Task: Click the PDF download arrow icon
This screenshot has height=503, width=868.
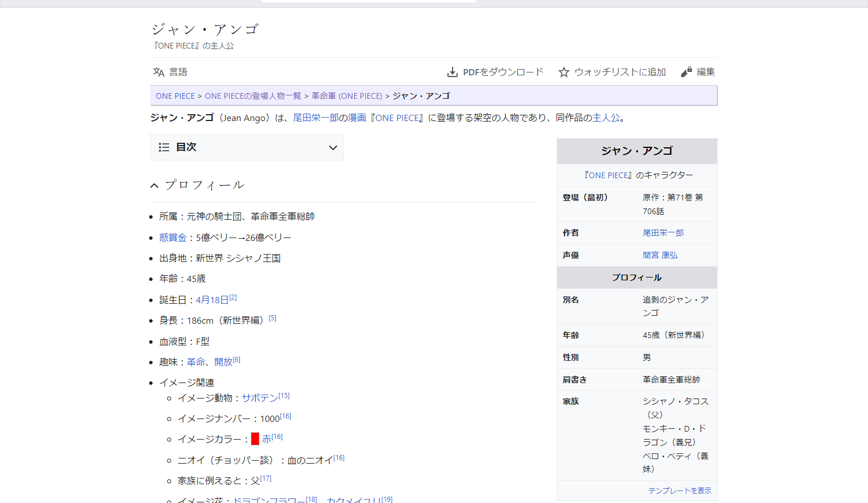Action: click(452, 72)
